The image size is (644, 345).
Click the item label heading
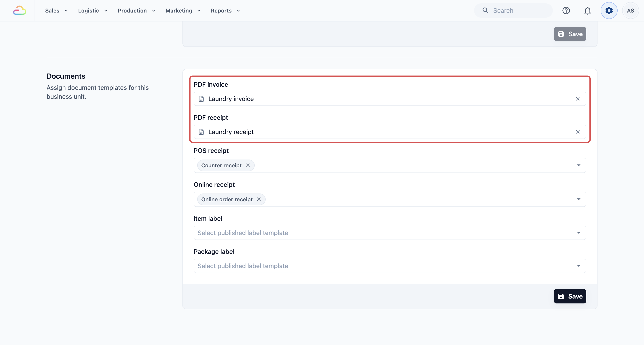pyautogui.click(x=208, y=219)
